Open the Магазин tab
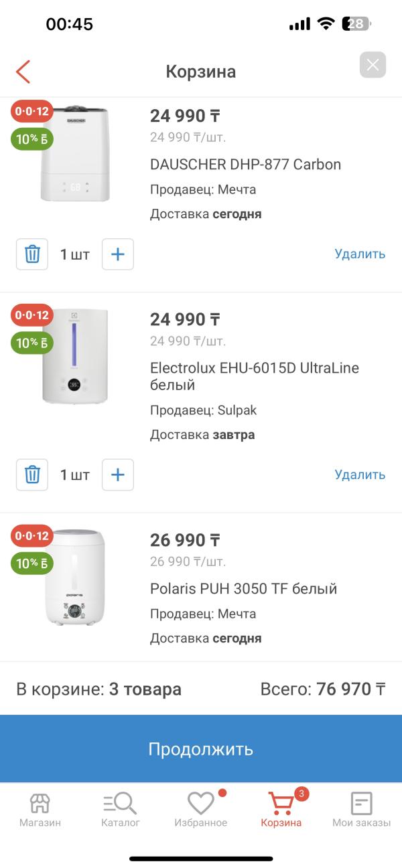Viewport: 402px width, 868px height. pyautogui.click(x=40, y=810)
